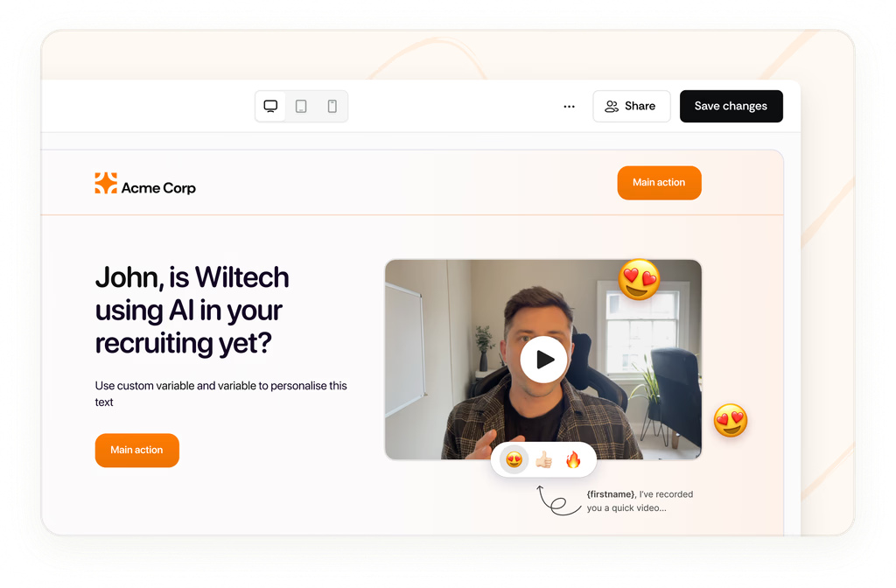Click the {firstname} caption text

tap(638, 501)
